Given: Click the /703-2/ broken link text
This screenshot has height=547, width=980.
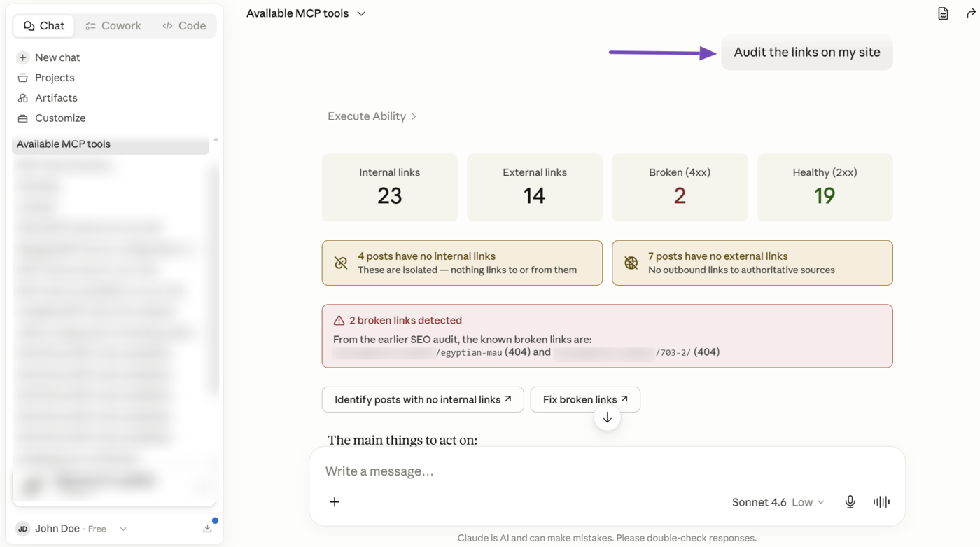Looking at the screenshot, I should point(673,352).
